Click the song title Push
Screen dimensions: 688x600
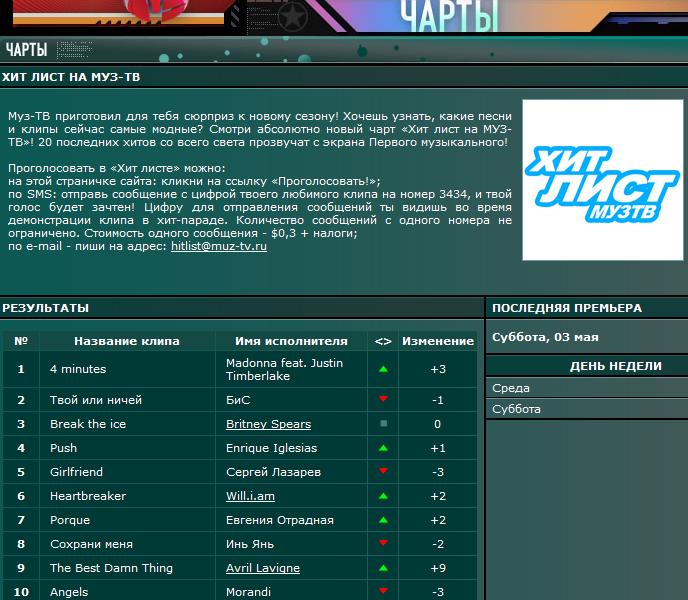pos(64,448)
